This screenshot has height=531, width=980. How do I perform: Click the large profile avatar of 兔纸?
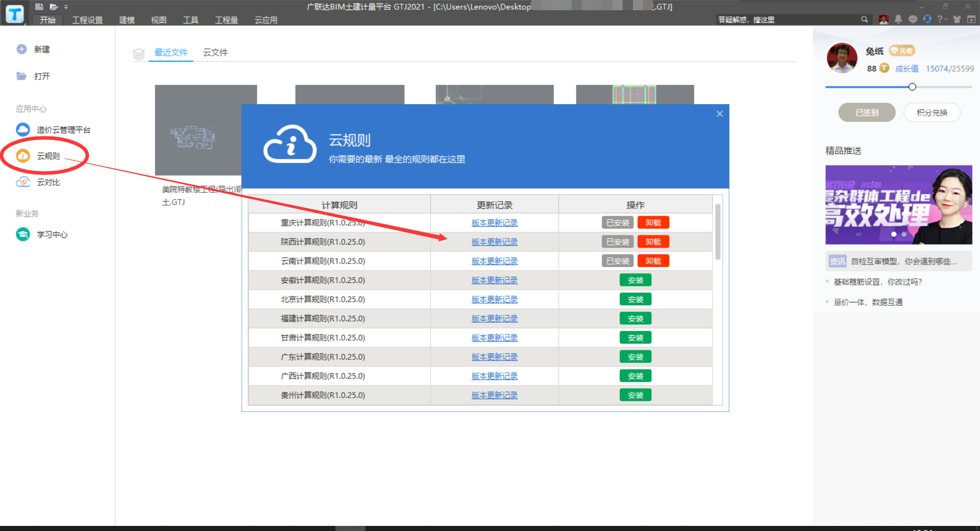(x=842, y=58)
